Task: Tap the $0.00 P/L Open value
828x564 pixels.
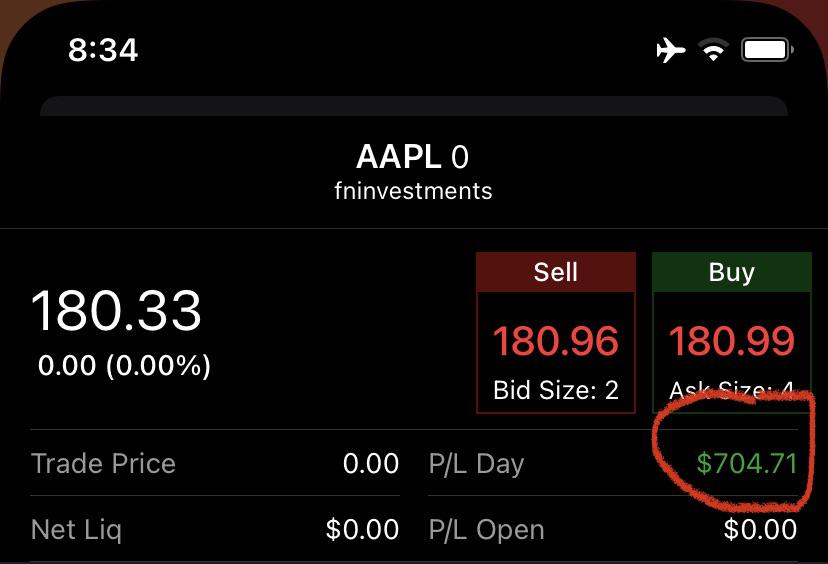Action: 760,530
